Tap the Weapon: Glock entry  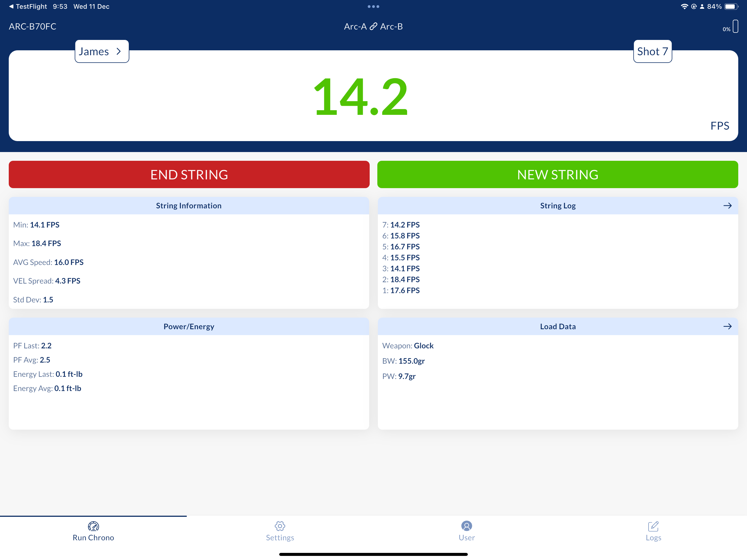[x=408, y=346]
